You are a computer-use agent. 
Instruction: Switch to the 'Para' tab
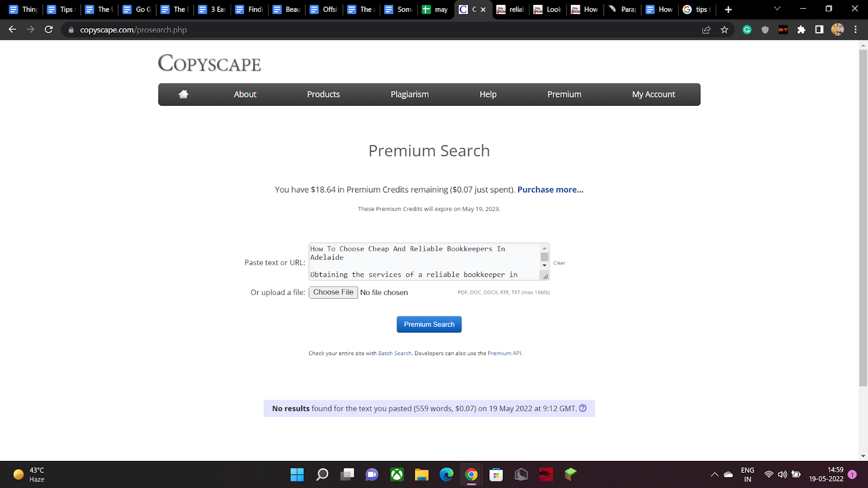[623, 9]
